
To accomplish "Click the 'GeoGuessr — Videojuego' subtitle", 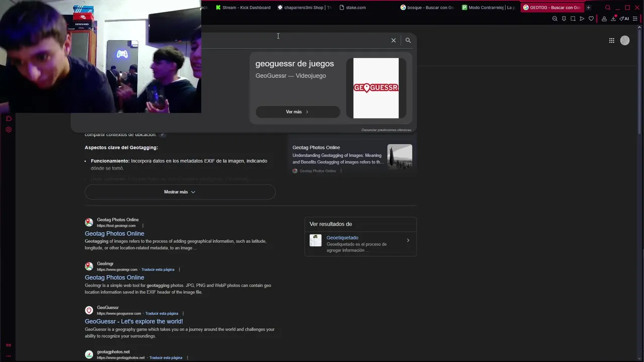I will [291, 76].
